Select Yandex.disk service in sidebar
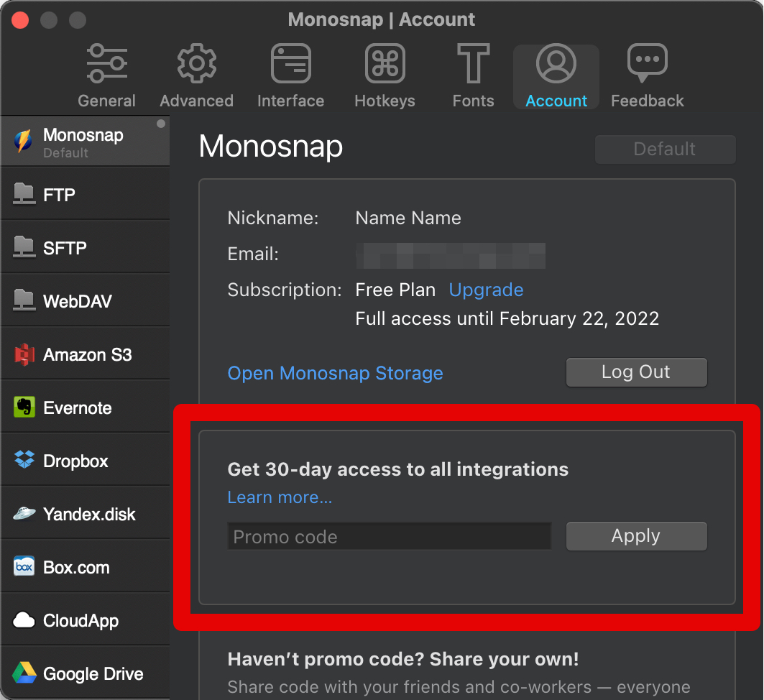This screenshot has height=700, width=764. point(86,513)
